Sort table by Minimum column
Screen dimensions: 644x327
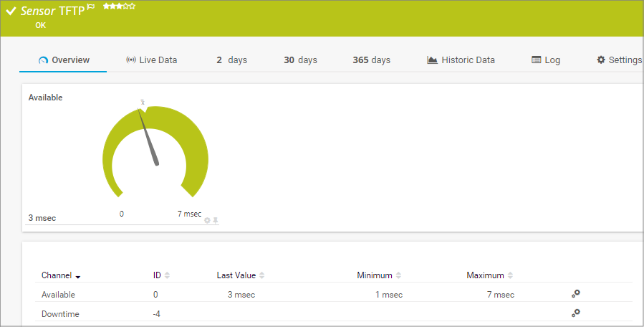pyautogui.click(x=398, y=275)
